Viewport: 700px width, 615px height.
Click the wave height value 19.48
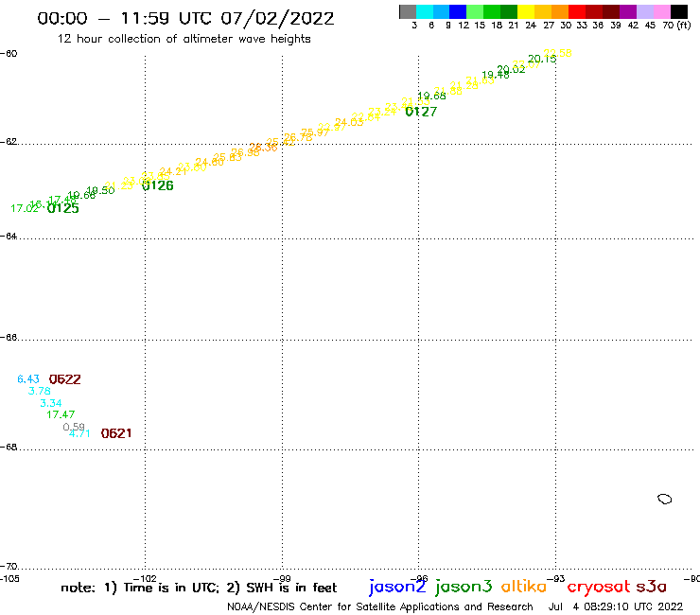coord(496,75)
